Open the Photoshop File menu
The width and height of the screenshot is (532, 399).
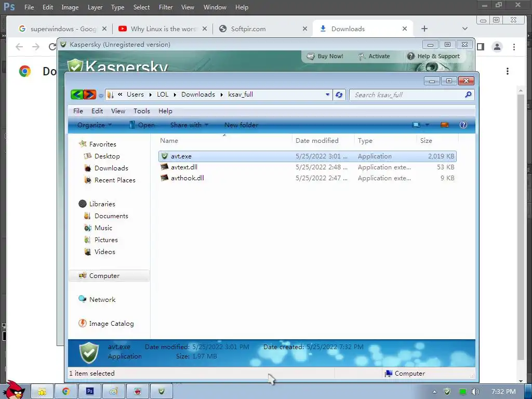point(29,7)
